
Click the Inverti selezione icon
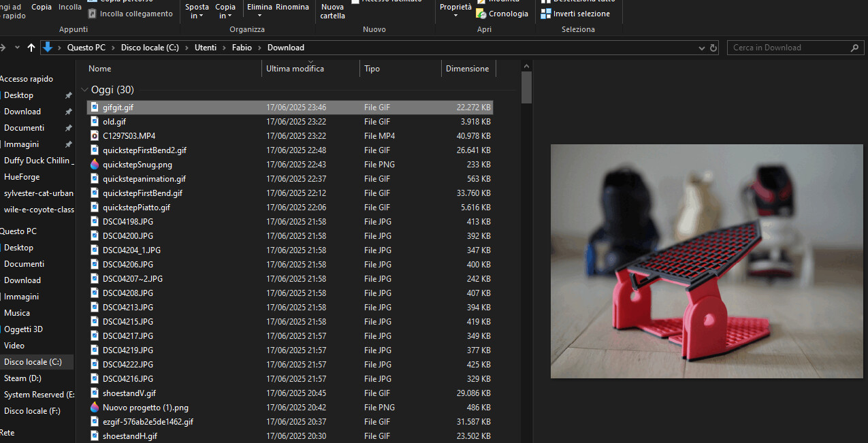(x=546, y=14)
